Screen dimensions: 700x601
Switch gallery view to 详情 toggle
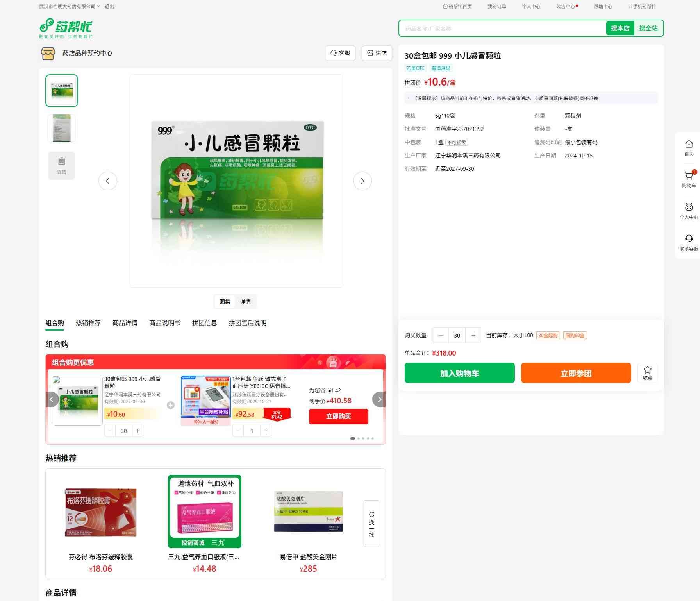(x=245, y=302)
